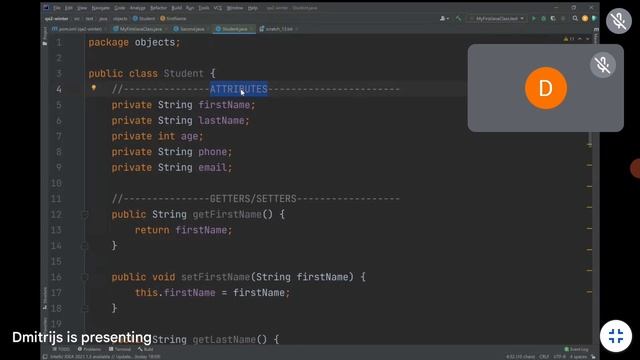Image resolution: width=640 pixels, height=360 pixels.
Task: Select the Student.java editor tab
Action: coord(234,29)
